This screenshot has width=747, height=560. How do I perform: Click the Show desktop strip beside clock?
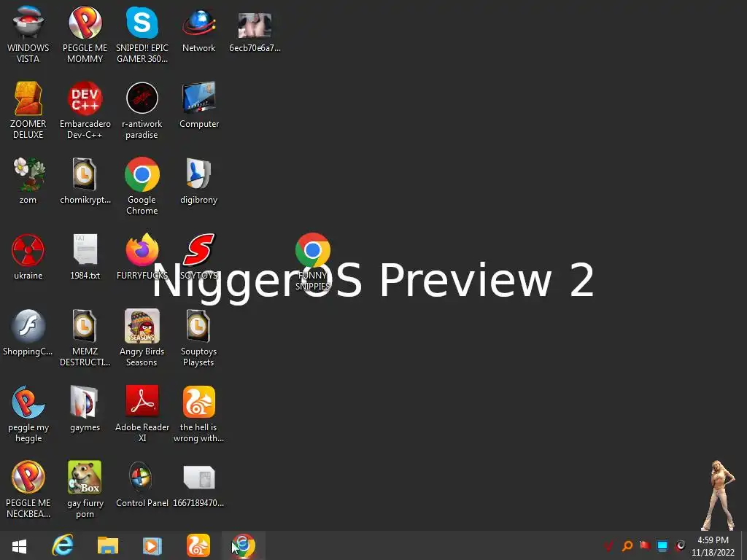[743, 545]
